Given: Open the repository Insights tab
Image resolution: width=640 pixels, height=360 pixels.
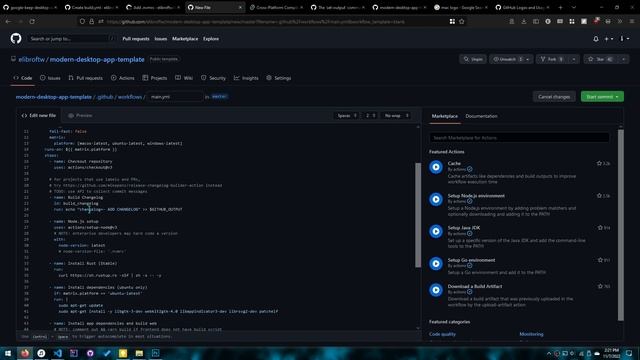Looking at the screenshot, I should pyautogui.click(x=246, y=78).
